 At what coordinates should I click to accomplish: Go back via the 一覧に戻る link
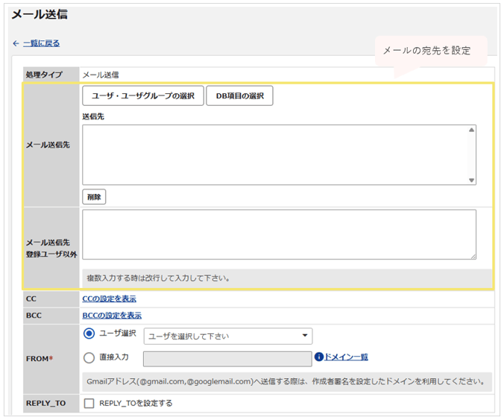42,43
